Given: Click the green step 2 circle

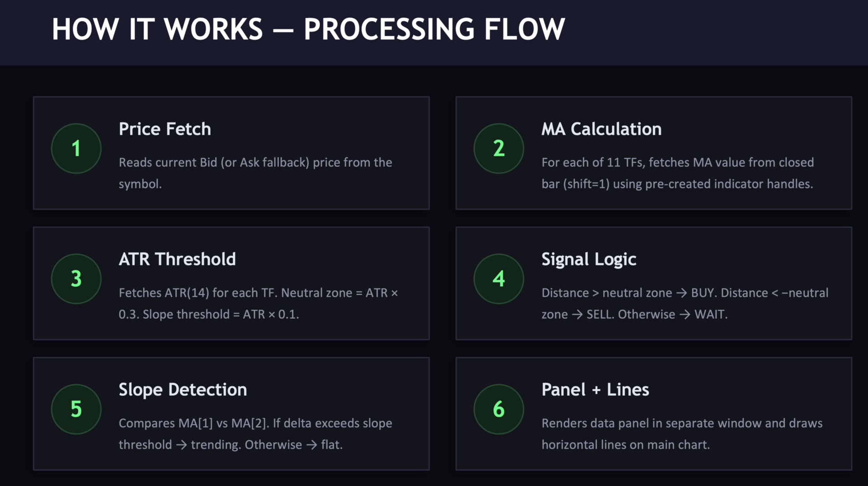Looking at the screenshot, I should coord(499,148).
